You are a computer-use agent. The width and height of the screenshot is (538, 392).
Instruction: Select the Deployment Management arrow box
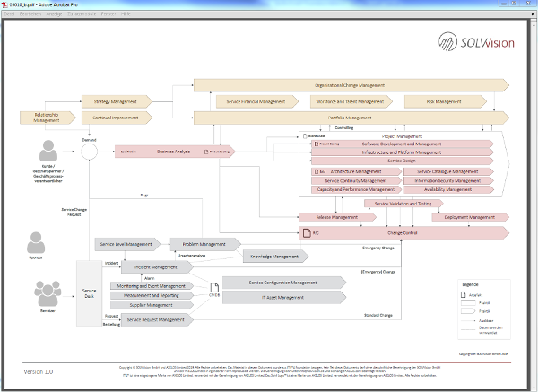(x=468, y=216)
